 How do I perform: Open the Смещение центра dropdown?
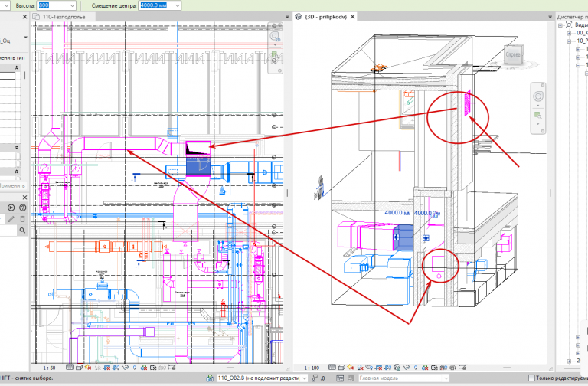pos(178,5)
